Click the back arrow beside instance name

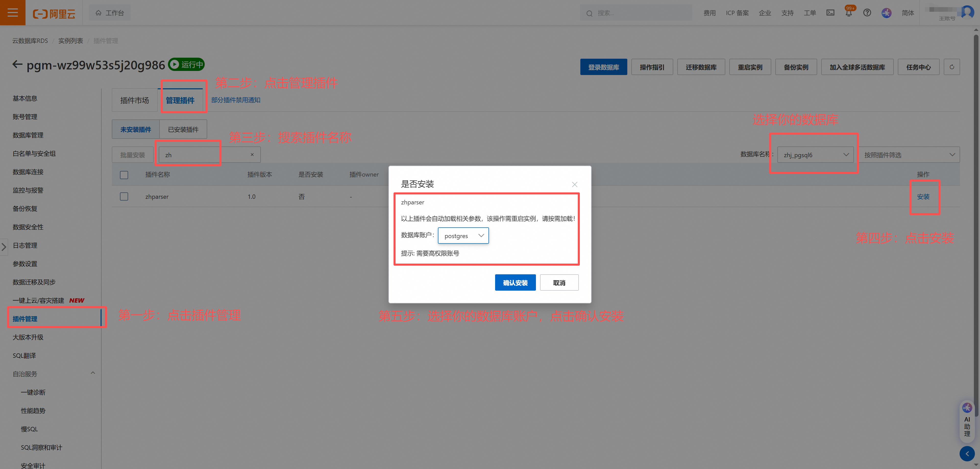[17, 64]
